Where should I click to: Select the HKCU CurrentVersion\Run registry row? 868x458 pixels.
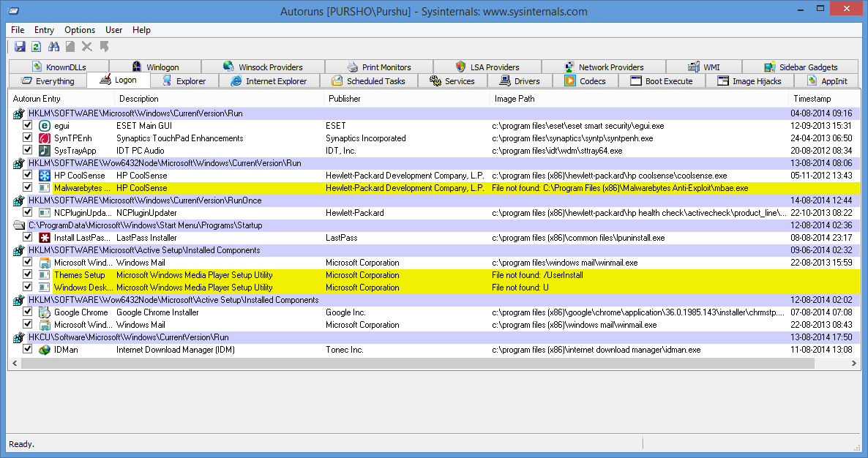click(128, 337)
